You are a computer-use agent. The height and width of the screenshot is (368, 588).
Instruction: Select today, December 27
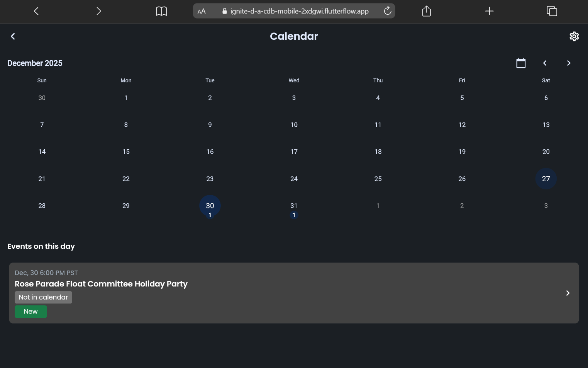(546, 179)
